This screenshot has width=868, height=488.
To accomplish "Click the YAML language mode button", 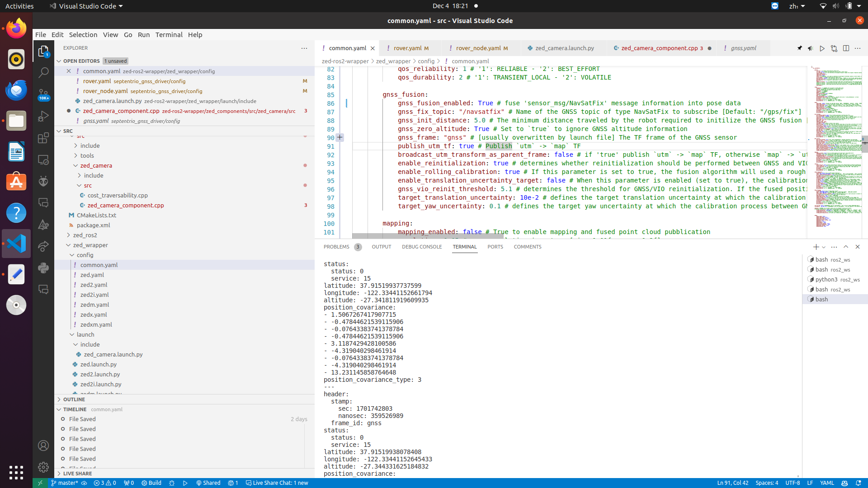I will 827,483.
